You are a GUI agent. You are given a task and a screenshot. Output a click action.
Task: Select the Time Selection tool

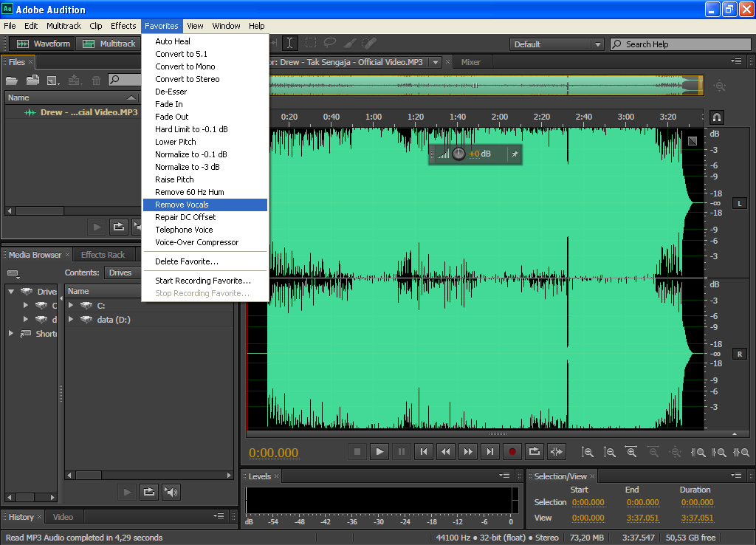pyautogui.click(x=289, y=44)
